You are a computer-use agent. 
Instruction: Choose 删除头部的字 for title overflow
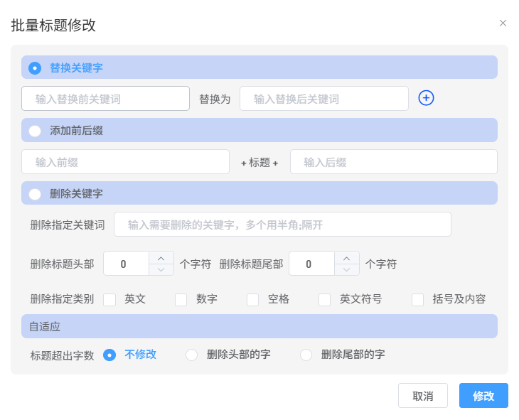click(192, 355)
